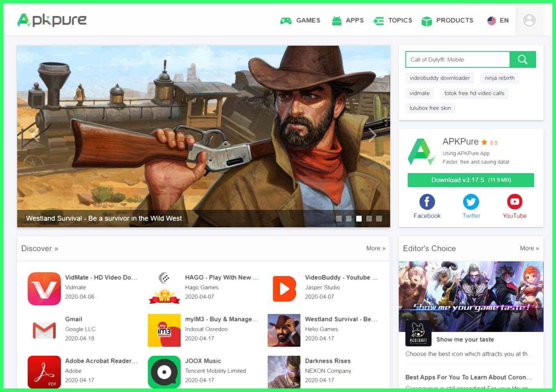Click the lulubox free skin tag

430,108
